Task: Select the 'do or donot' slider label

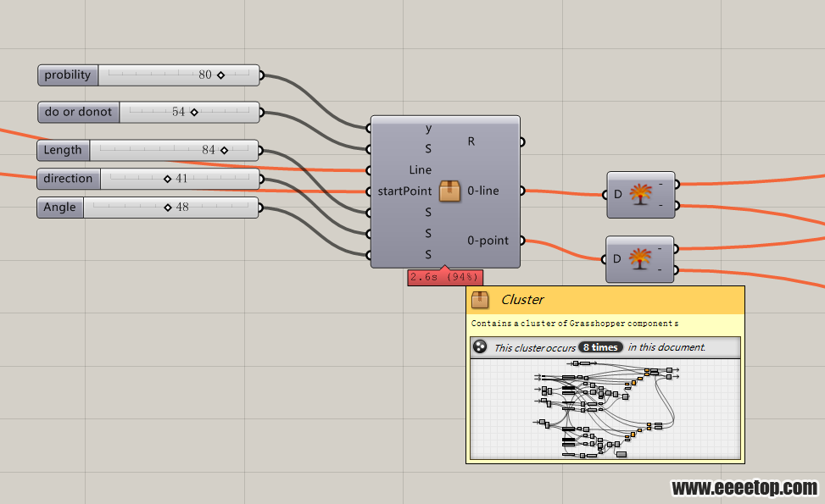Action: pos(78,112)
